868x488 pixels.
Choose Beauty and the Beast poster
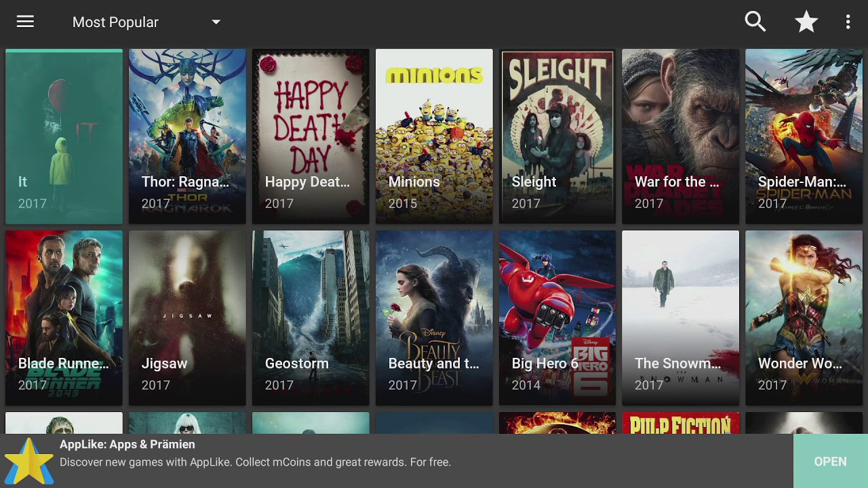tap(434, 318)
